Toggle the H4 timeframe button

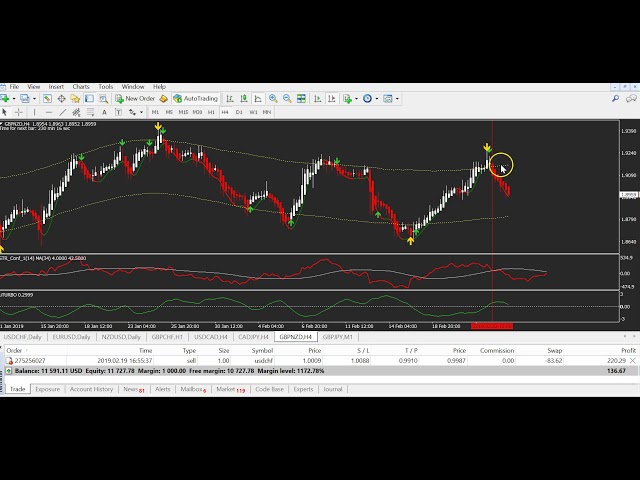tap(224, 112)
